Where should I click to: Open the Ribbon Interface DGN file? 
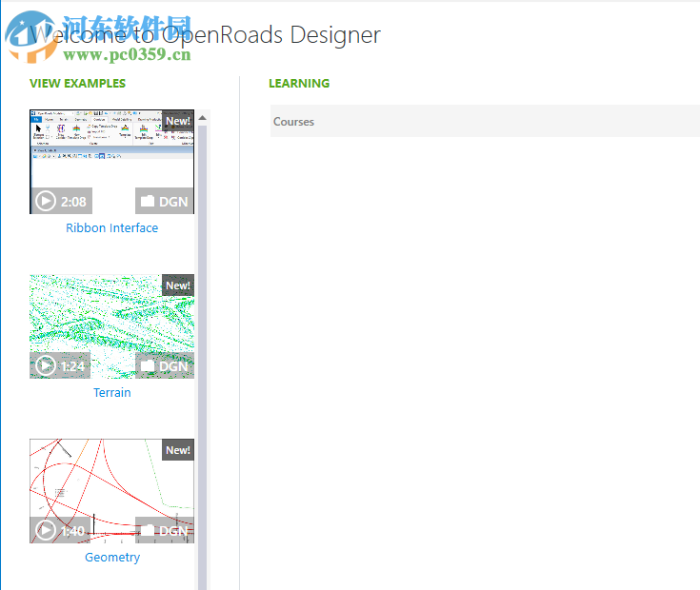coord(164,201)
